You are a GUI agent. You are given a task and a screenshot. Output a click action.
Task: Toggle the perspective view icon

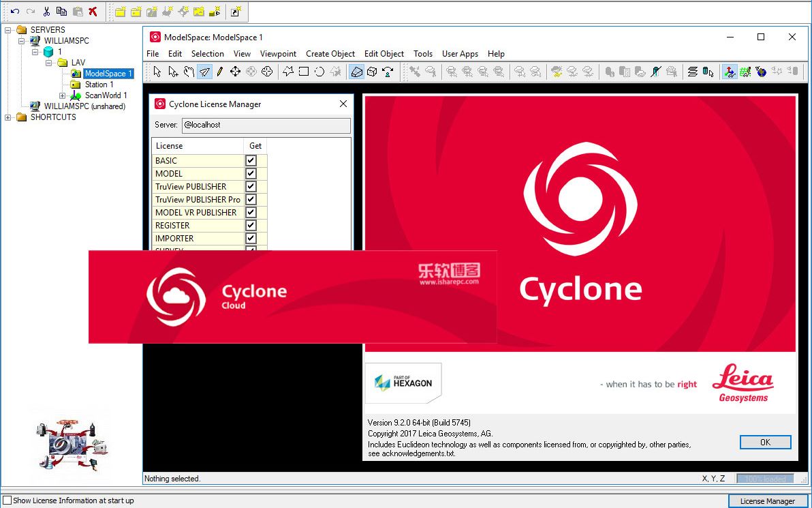coord(357,72)
